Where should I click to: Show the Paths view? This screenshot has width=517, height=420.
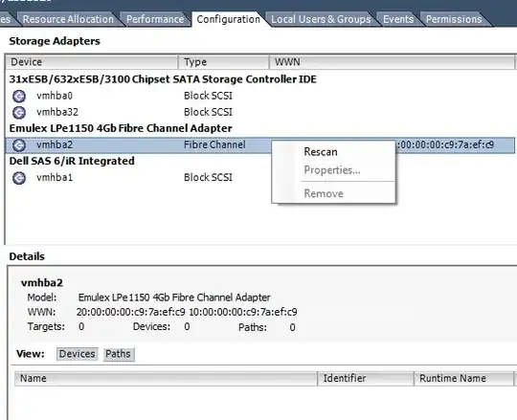click(x=119, y=354)
